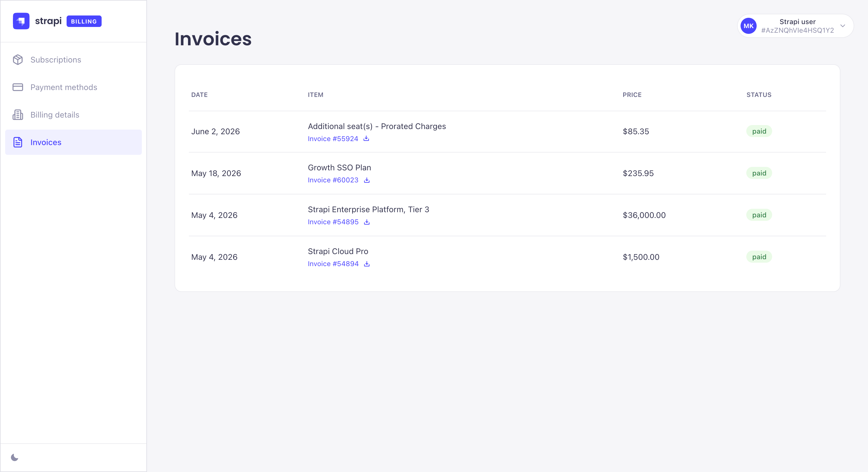This screenshot has width=868, height=472.
Task: Click the Invoices page heading
Action: pyautogui.click(x=213, y=39)
